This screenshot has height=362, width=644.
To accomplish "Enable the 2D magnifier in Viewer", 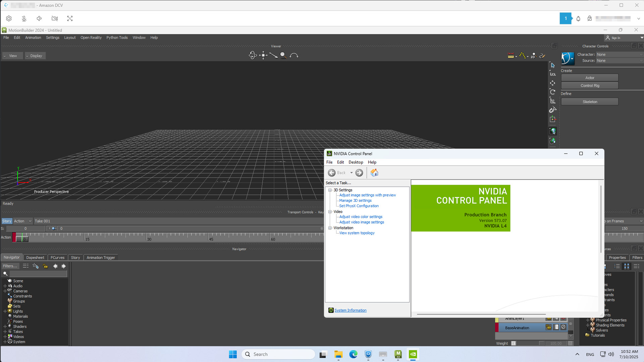I will pyautogui.click(x=533, y=56).
